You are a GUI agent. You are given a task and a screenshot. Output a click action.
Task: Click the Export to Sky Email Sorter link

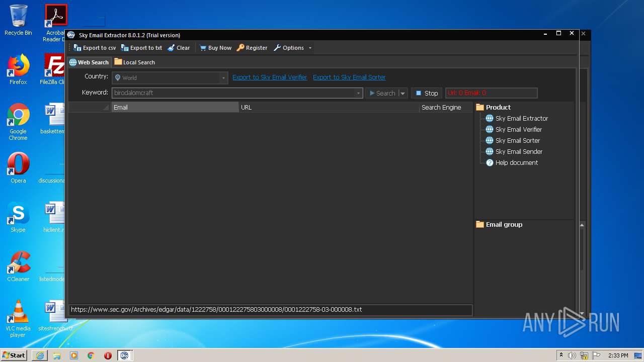tap(349, 77)
